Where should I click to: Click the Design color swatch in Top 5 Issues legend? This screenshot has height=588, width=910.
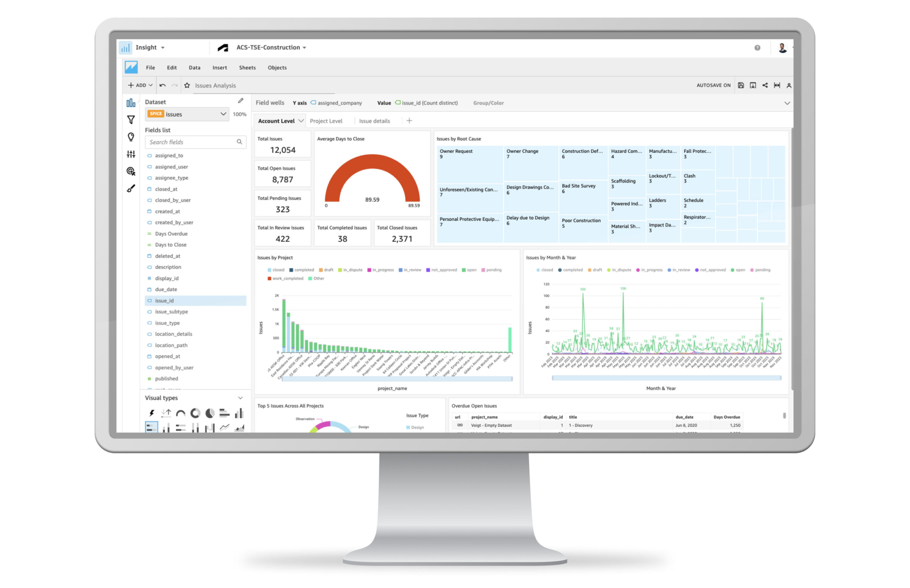tap(408, 427)
